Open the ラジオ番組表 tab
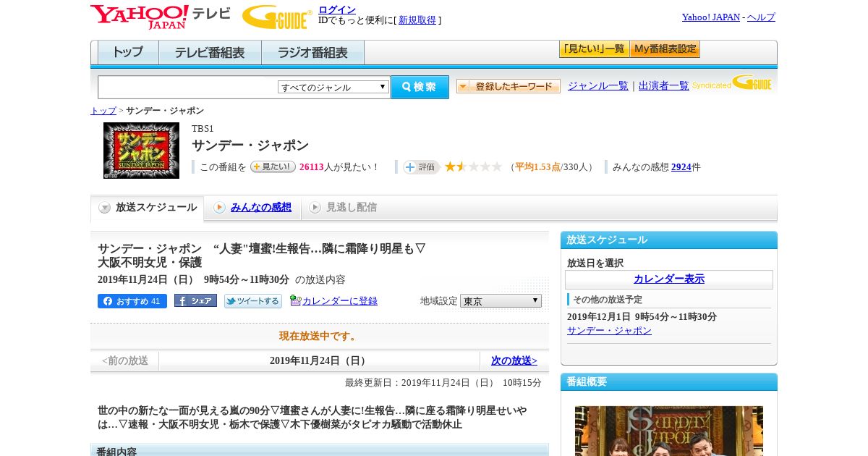This screenshot has width=868, height=456. (x=312, y=52)
